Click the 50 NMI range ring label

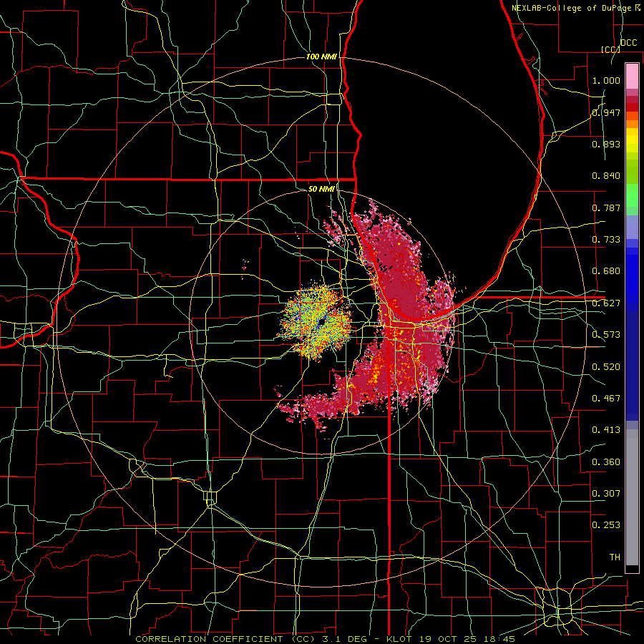321,189
